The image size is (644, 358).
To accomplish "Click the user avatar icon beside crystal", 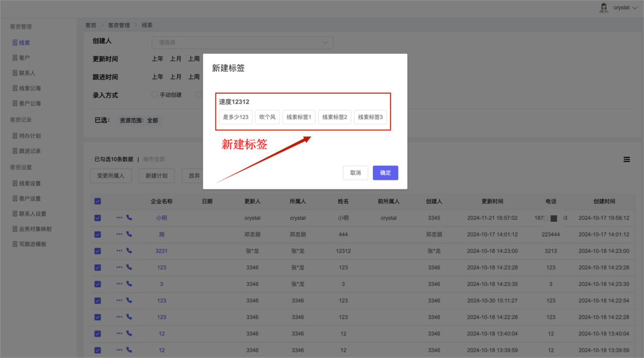I will pos(604,8).
